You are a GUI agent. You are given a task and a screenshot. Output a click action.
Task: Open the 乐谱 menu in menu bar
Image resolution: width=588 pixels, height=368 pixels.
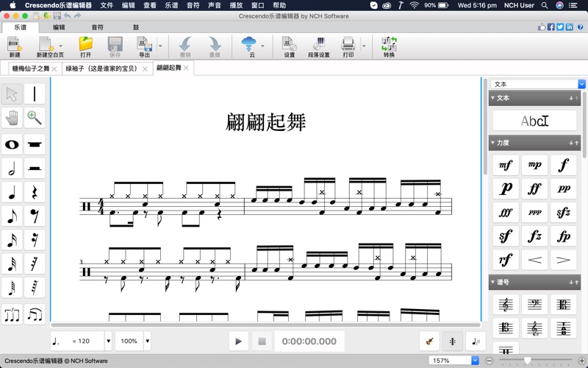click(x=171, y=5)
